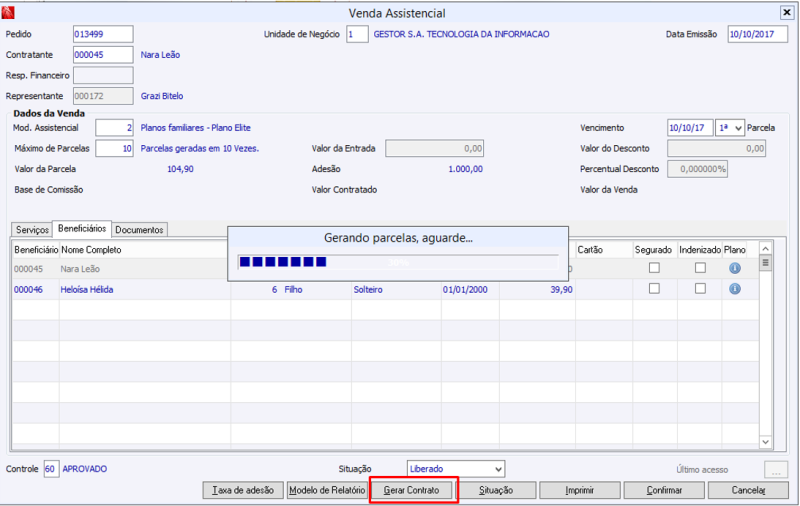Image resolution: width=800 pixels, height=506 pixels.
Task: Select the Beneficiários tab
Action: 82,229
